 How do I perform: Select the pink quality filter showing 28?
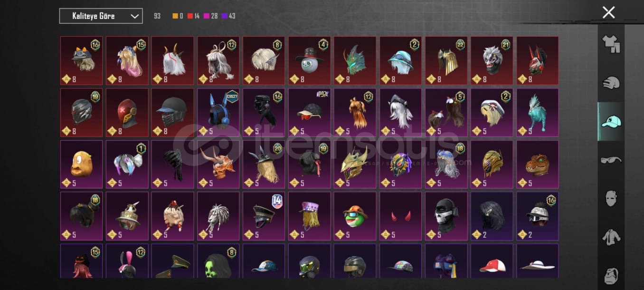tap(211, 16)
